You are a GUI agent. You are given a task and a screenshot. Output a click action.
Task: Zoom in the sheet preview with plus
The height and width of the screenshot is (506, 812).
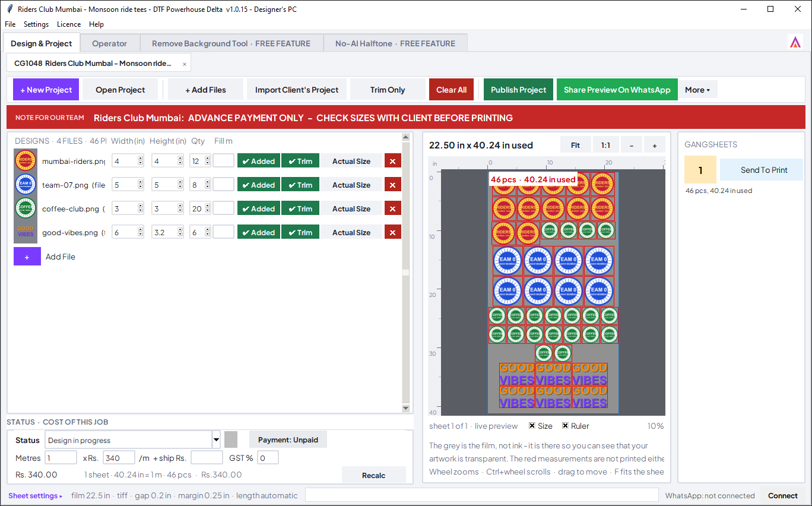point(655,145)
